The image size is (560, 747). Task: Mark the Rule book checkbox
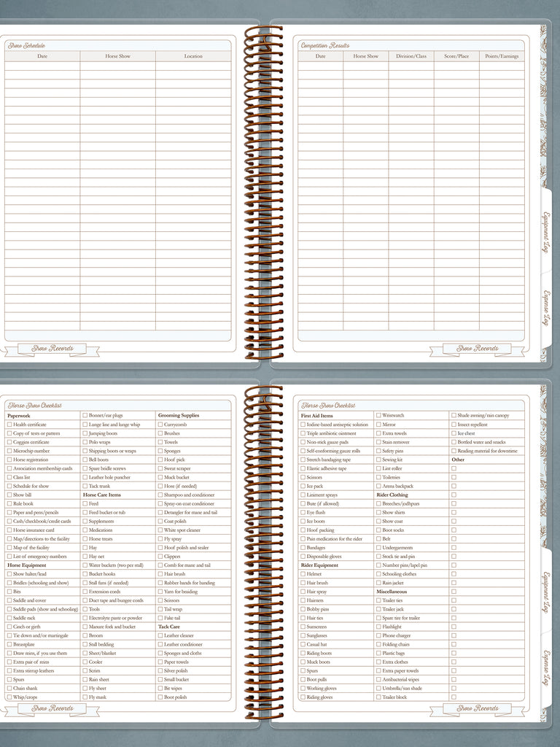[9, 503]
